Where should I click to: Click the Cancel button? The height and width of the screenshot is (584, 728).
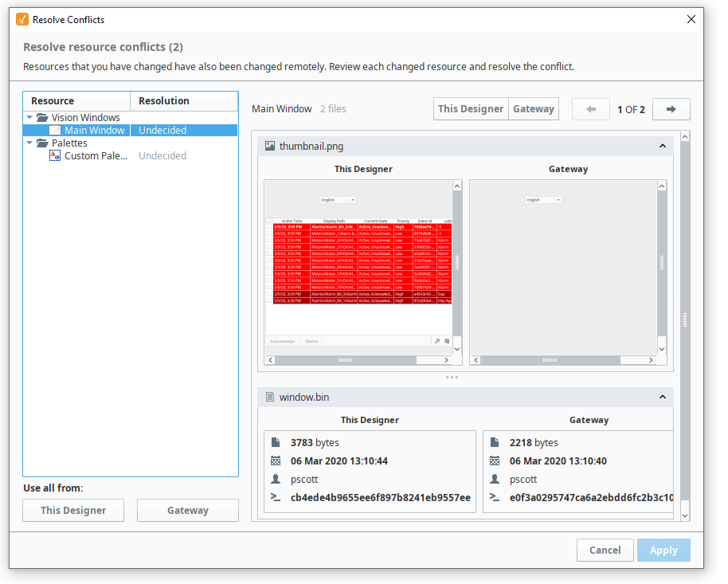[x=605, y=550]
